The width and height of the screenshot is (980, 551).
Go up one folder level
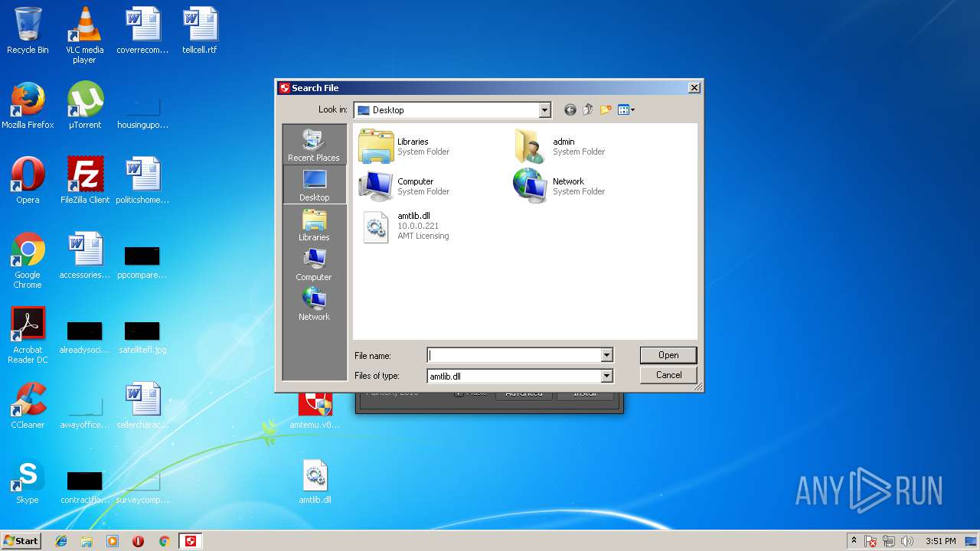tap(588, 110)
